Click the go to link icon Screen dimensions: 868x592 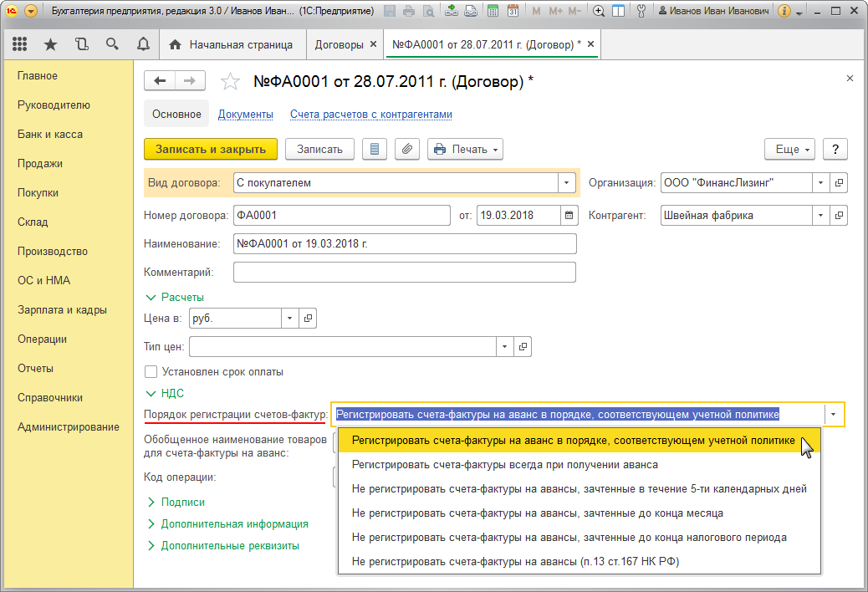[x=471, y=11]
